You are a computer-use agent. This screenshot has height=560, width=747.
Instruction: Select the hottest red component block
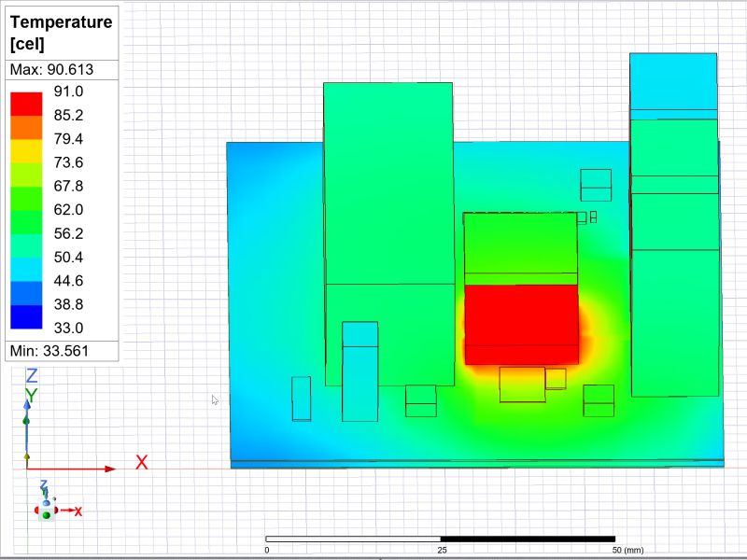[521, 325]
